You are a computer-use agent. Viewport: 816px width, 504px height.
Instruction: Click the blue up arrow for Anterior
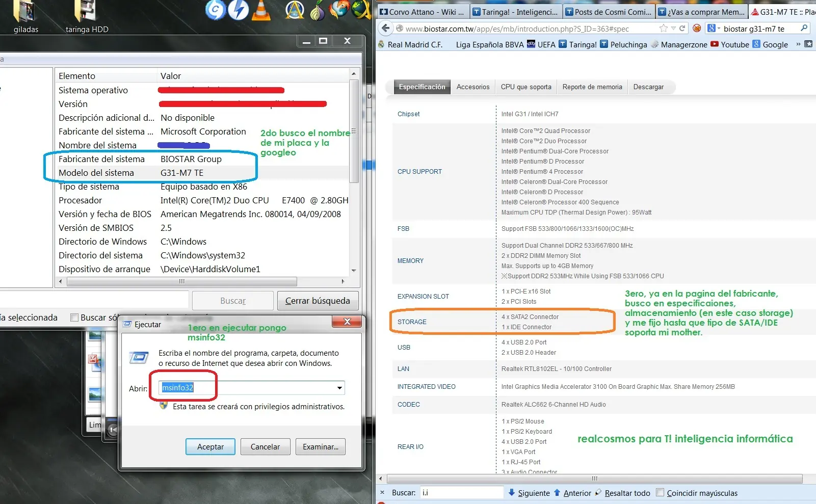557,493
